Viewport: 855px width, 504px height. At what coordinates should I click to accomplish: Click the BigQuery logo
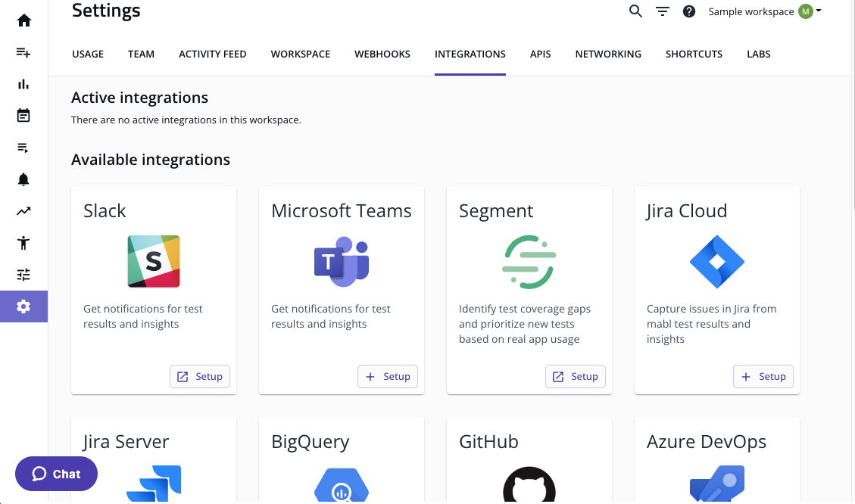point(342,484)
